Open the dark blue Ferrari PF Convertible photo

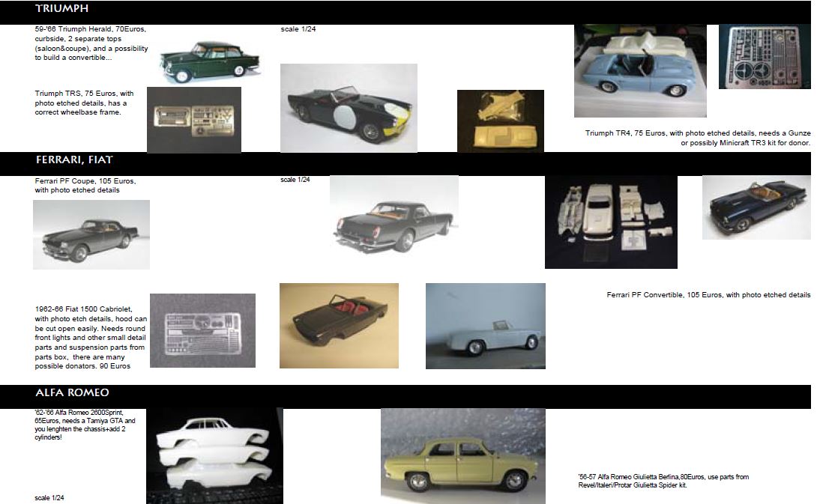(x=756, y=207)
